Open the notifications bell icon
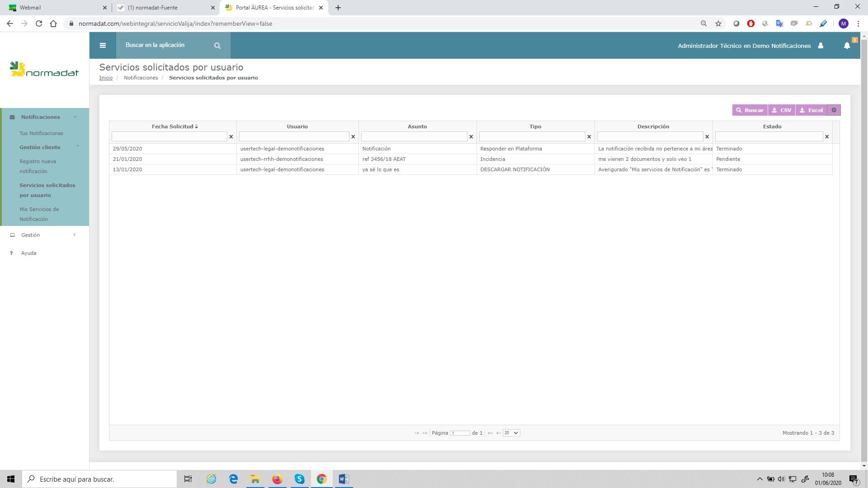This screenshot has height=488, width=868. pyautogui.click(x=847, y=46)
